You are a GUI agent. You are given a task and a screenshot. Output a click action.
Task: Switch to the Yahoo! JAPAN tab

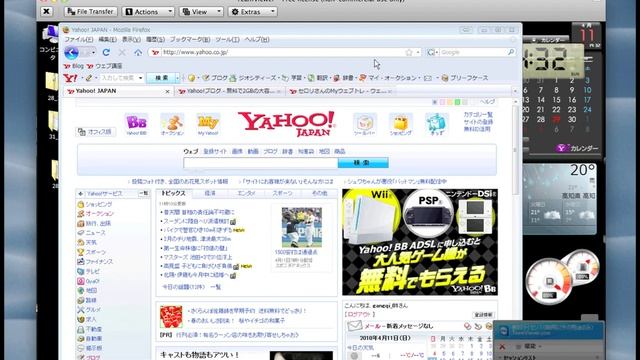coord(118,91)
